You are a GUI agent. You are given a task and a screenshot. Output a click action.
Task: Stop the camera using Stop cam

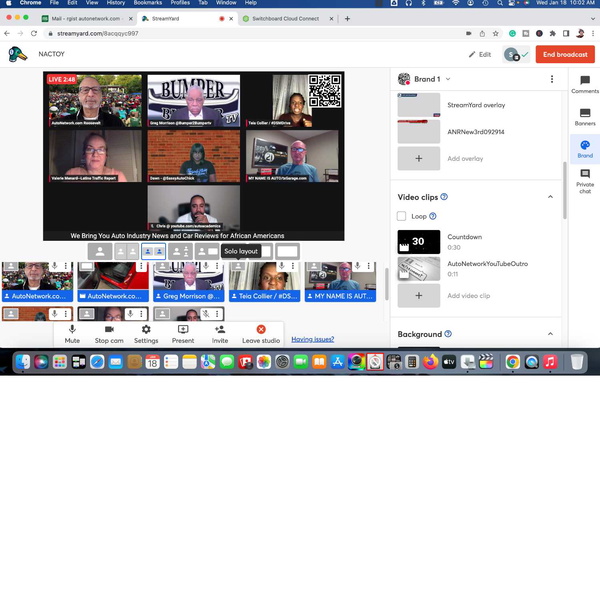109,333
